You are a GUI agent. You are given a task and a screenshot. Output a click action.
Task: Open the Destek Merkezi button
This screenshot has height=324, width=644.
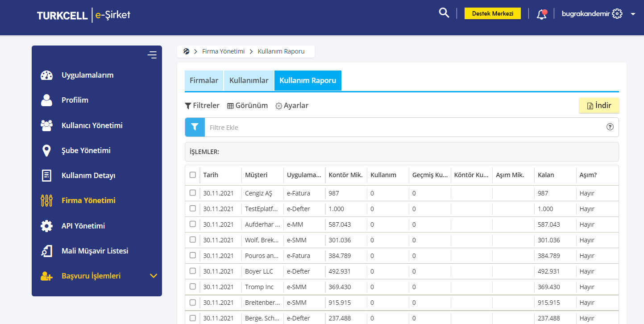[x=493, y=13]
